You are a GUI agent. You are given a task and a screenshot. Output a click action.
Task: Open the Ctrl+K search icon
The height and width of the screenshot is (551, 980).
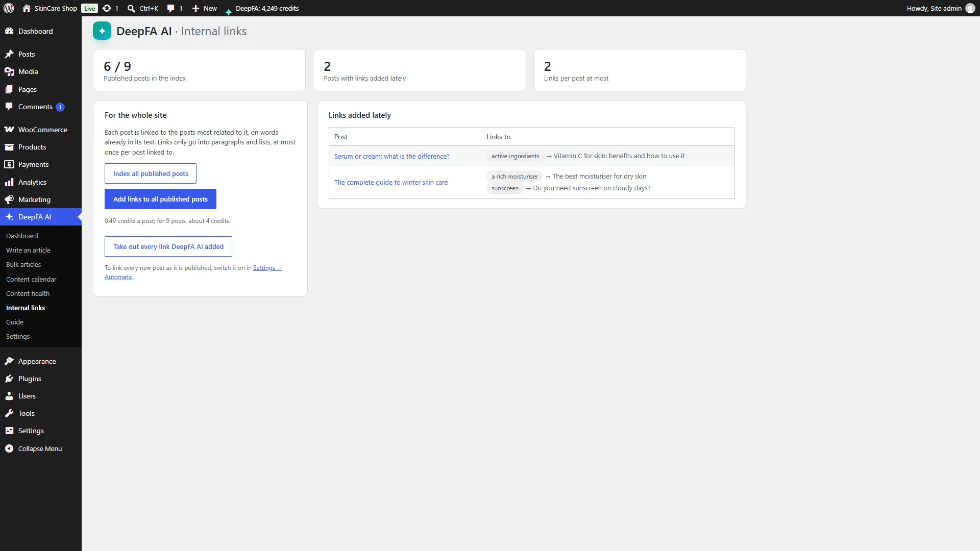click(x=131, y=8)
